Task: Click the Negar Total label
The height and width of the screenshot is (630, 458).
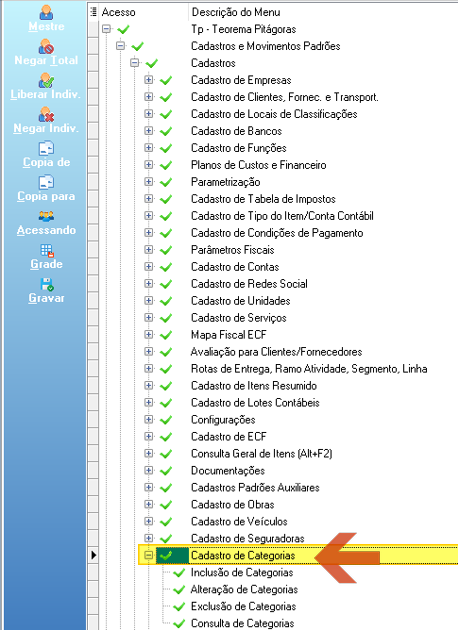Action: pyautogui.click(x=46, y=60)
